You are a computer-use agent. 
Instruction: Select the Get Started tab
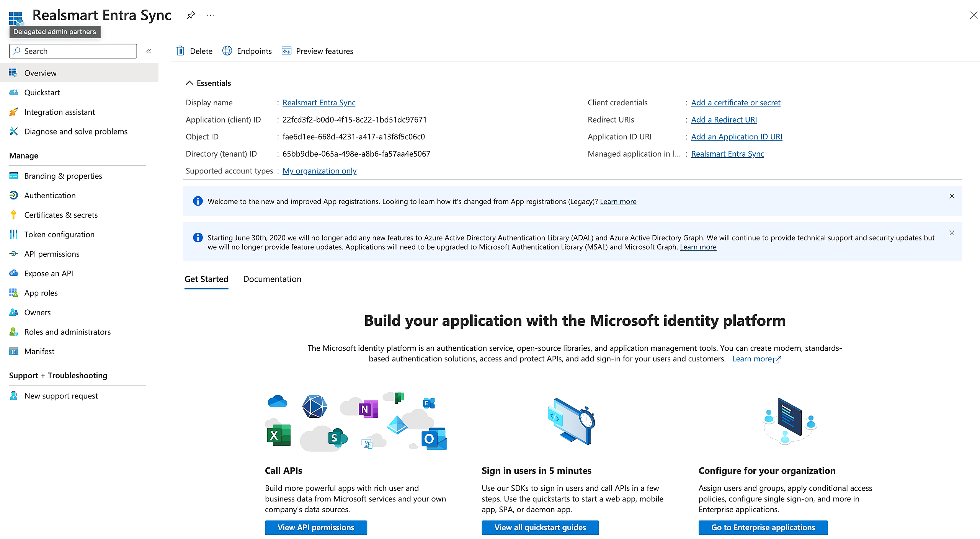click(x=206, y=279)
